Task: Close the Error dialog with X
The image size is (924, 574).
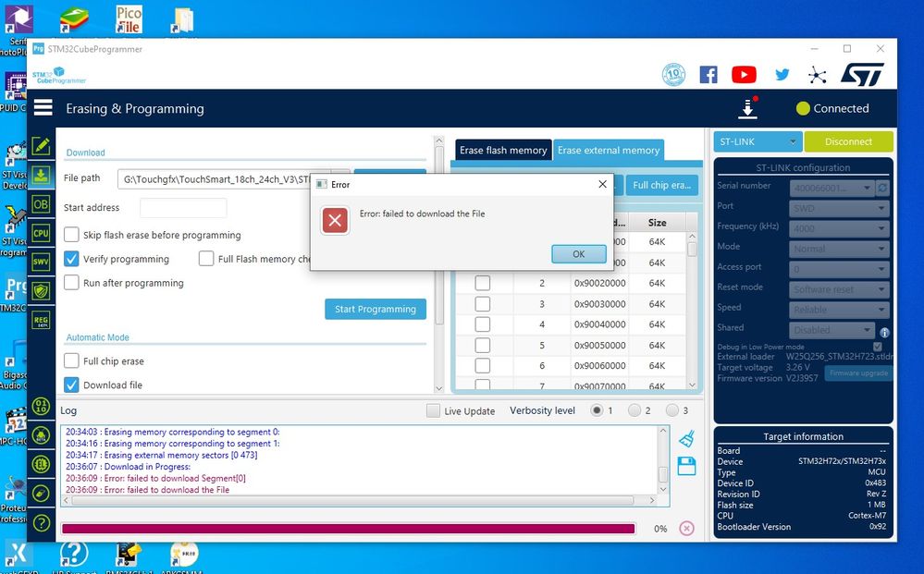Action: (x=602, y=184)
